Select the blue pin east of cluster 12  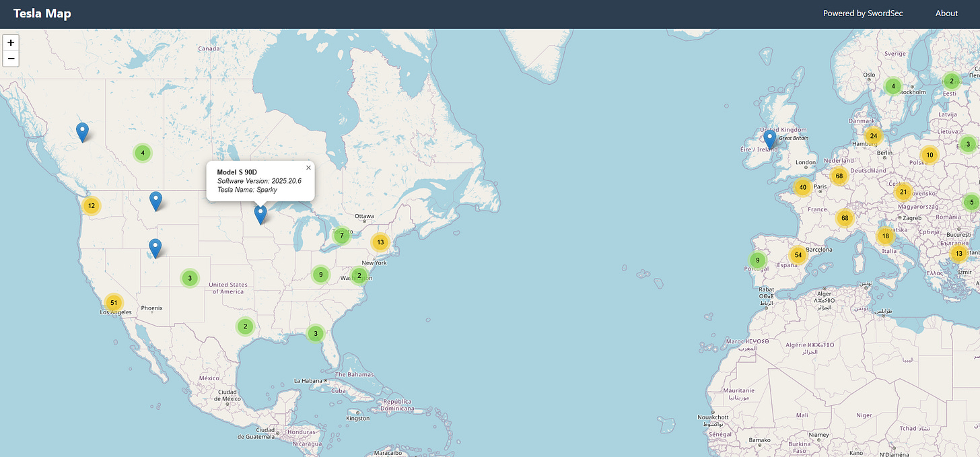tap(155, 201)
